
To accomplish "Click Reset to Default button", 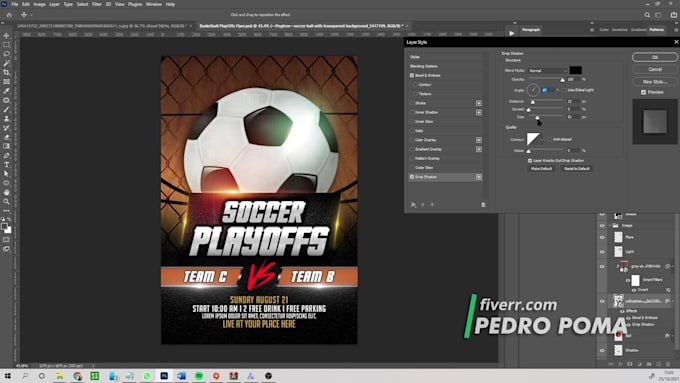I will [x=577, y=169].
